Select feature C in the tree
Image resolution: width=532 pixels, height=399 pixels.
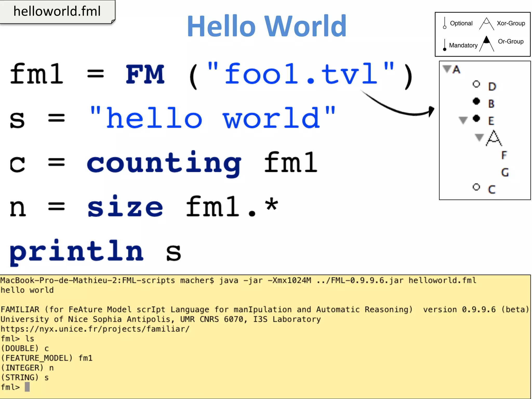click(x=492, y=189)
